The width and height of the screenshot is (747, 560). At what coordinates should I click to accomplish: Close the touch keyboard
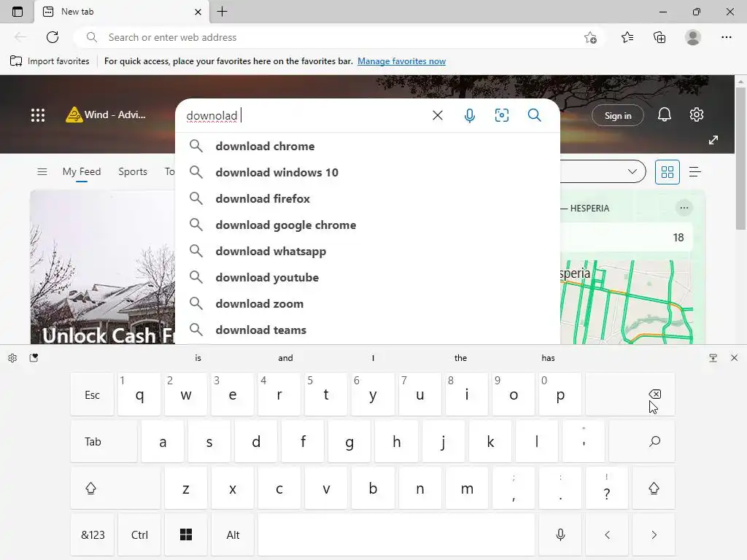click(734, 357)
